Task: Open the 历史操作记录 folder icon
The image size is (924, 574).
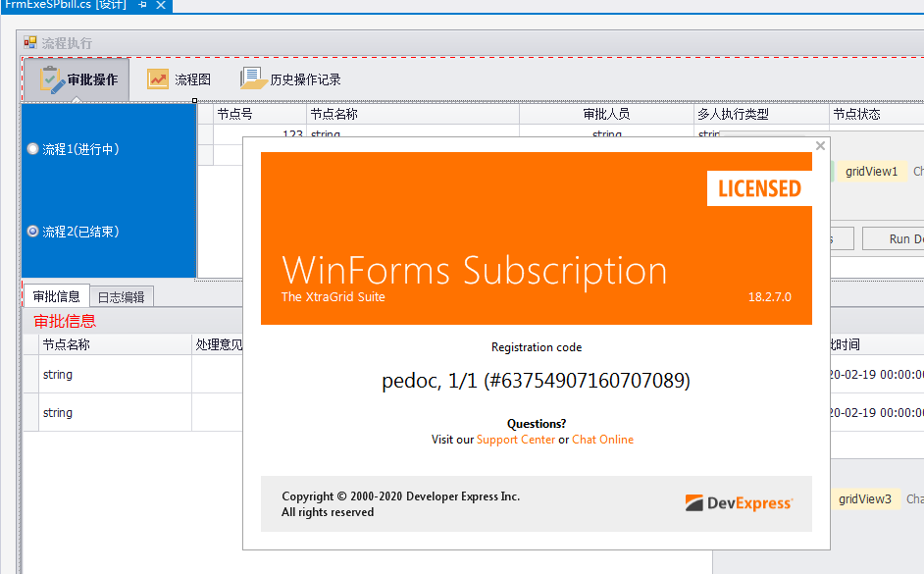Action: pyautogui.click(x=253, y=79)
